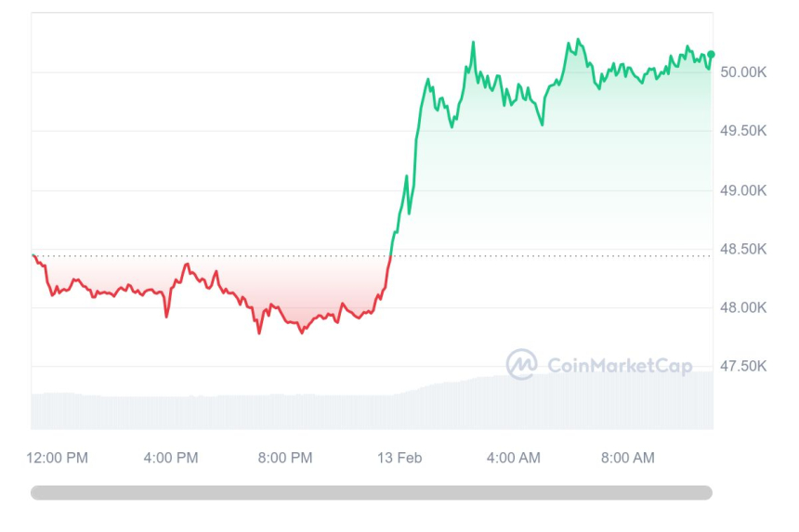
Task: Click the 50.00K price axis label
Action: [743, 72]
